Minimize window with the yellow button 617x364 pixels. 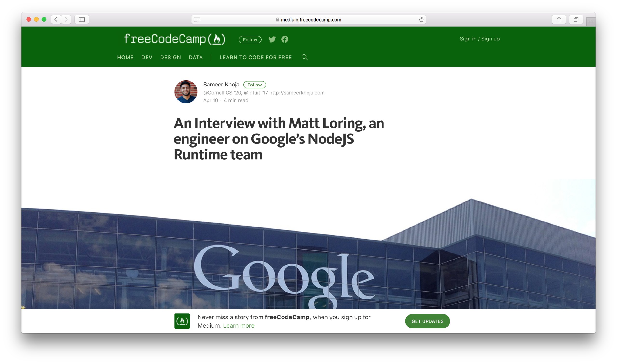tap(36, 19)
